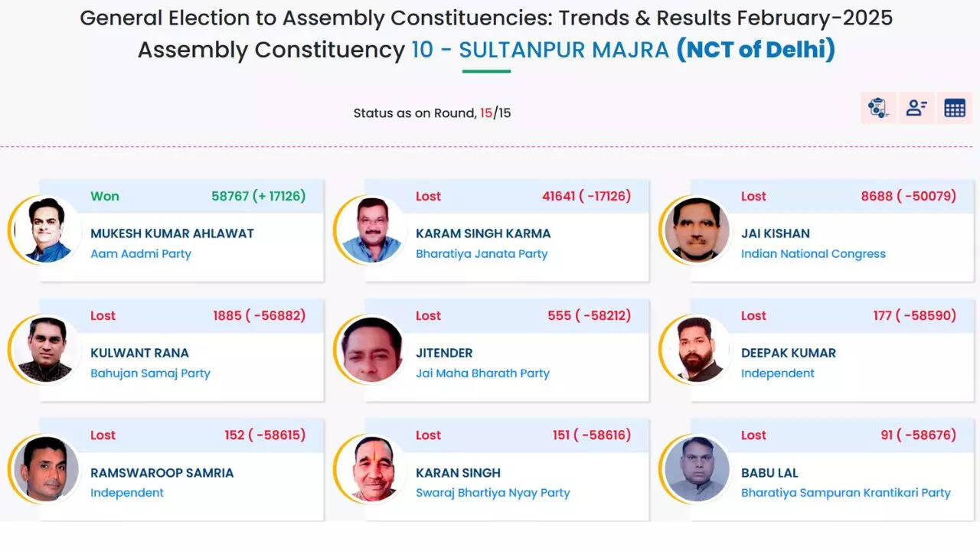Switch to candidate card view icon
This screenshot has height=551, width=980.
pyautogui.click(x=916, y=108)
